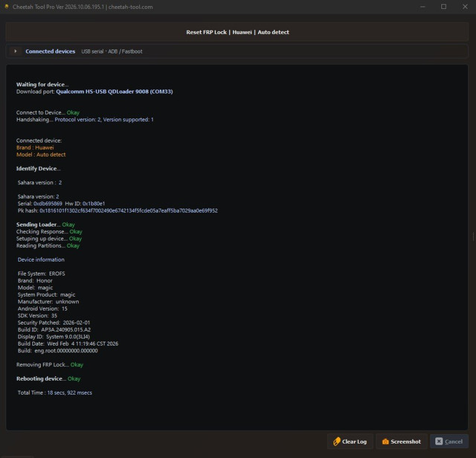Click the 'Reset FRP Lock | Huawei | Auto detect' header

coord(237,32)
